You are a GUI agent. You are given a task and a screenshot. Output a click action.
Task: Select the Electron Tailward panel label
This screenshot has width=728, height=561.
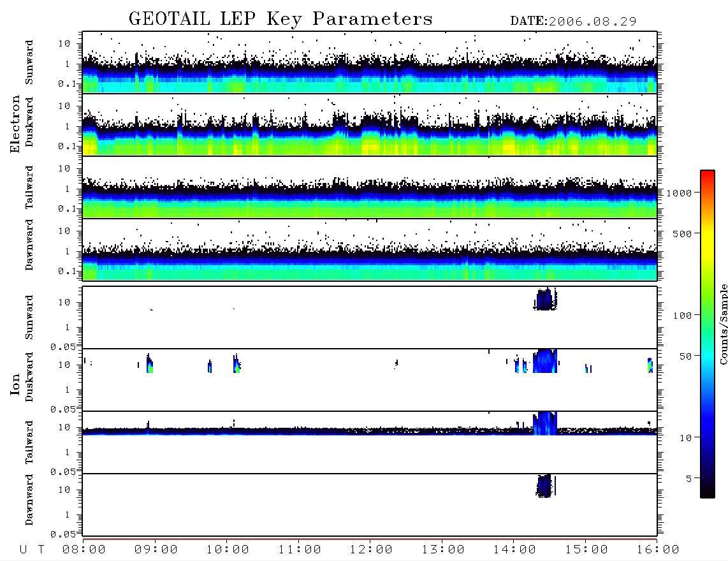tap(29, 187)
